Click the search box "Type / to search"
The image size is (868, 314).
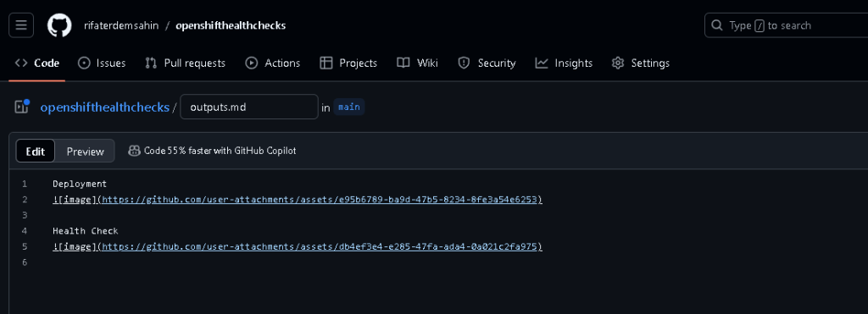[786, 25]
